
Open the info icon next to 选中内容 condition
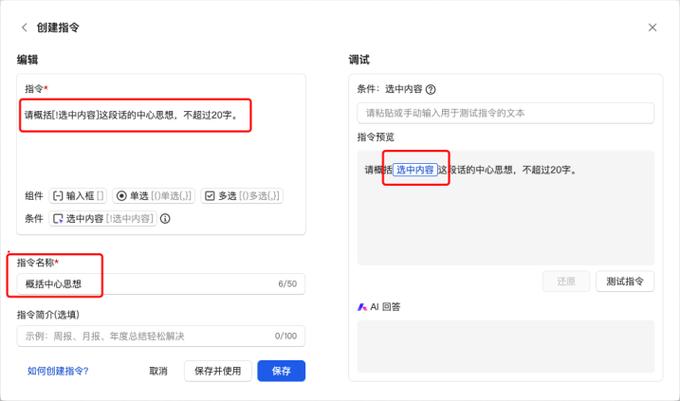click(x=165, y=218)
